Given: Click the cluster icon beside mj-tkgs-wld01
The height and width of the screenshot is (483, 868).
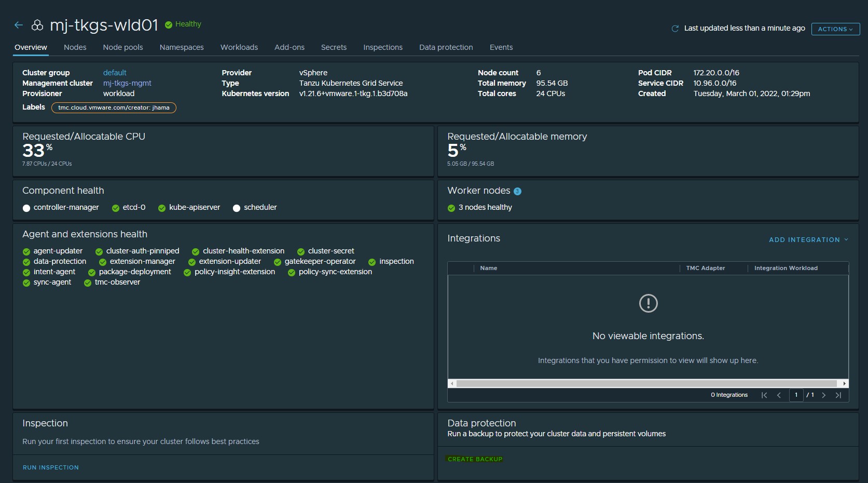Looking at the screenshot, I should pos(37,25).
